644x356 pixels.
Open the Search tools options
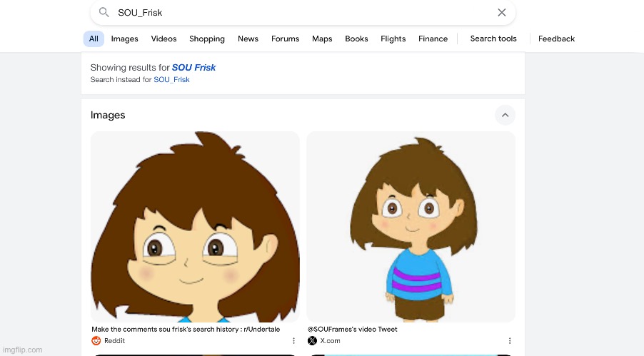(x=493, y=39)
